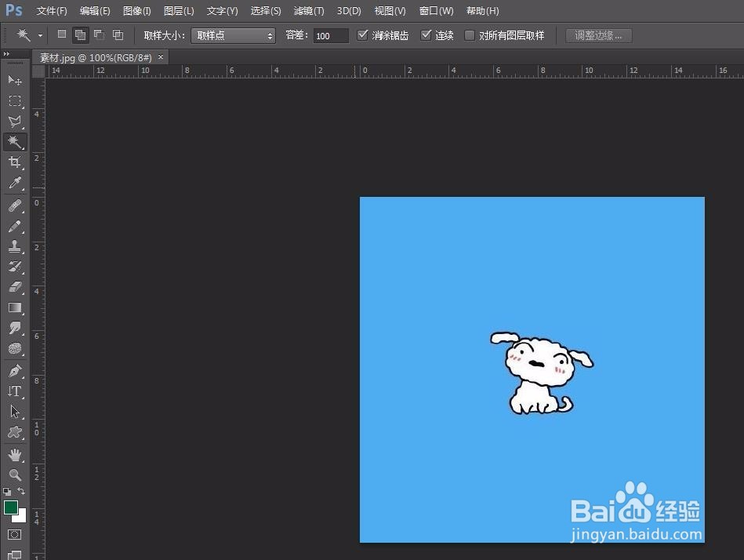The image size is (744, 560).
Task: Open the 选择(S) menu
Action: pos(266,10)
